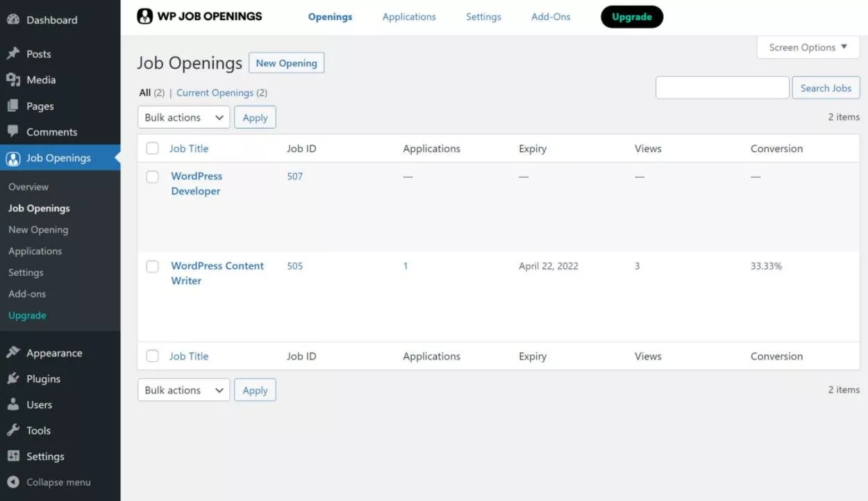The height and width of the screenshot is (501, 868).
Task: Click Job ID 505
Action: pyautogui.click(x=295, y=266)
